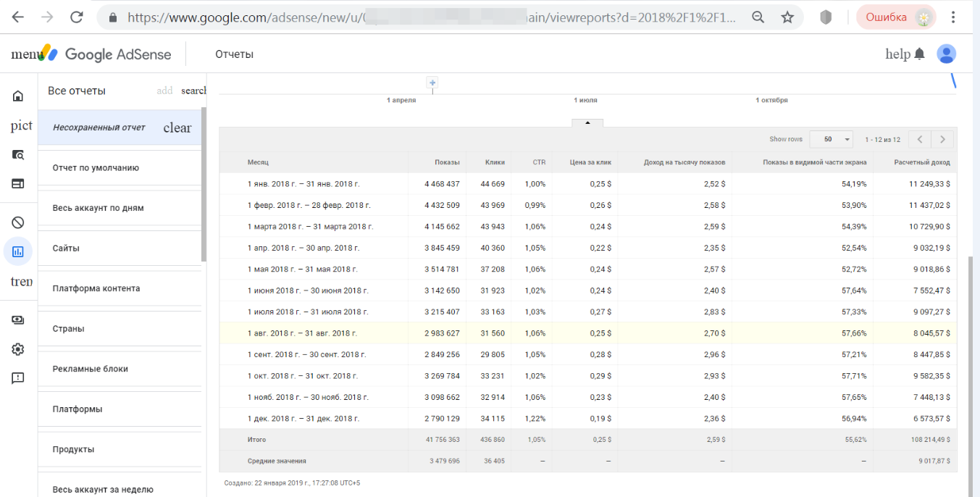Open the settings gear in the sidebar
The image size is (980, 497).
18,349
